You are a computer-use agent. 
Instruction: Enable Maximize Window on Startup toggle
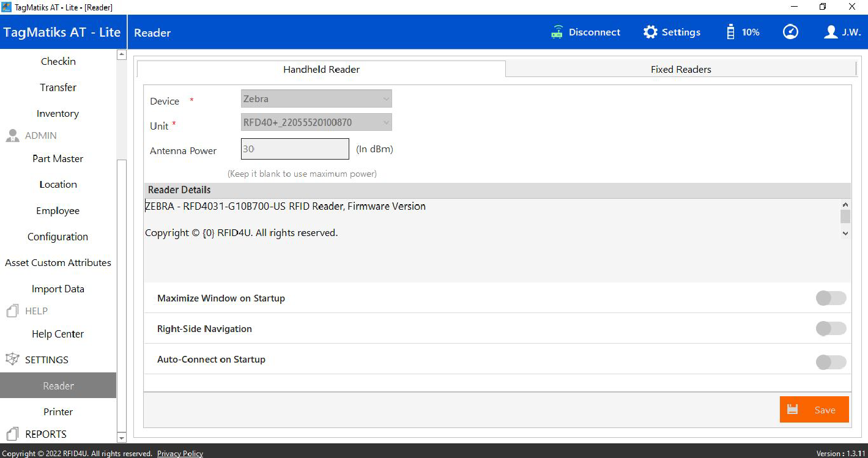click(831, 298)
